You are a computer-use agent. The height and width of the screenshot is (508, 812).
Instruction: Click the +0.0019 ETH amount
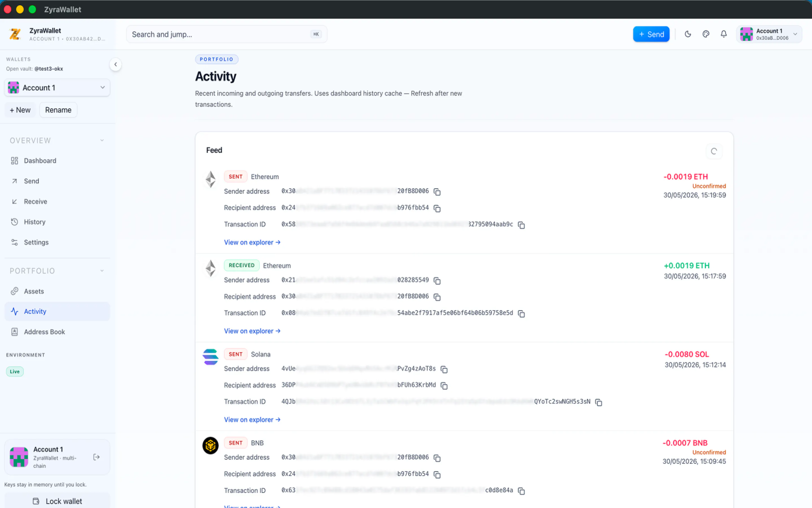click(x=687, y=265)
